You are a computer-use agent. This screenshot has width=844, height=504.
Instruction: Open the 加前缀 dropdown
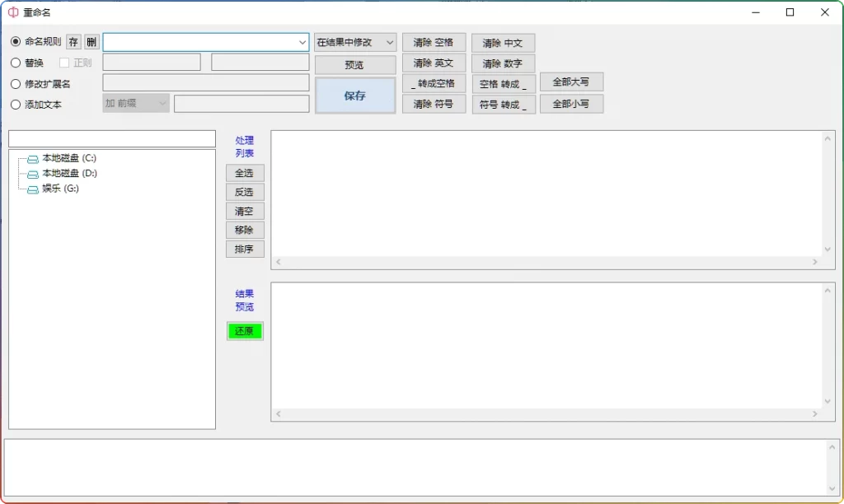tap(134, 103)
